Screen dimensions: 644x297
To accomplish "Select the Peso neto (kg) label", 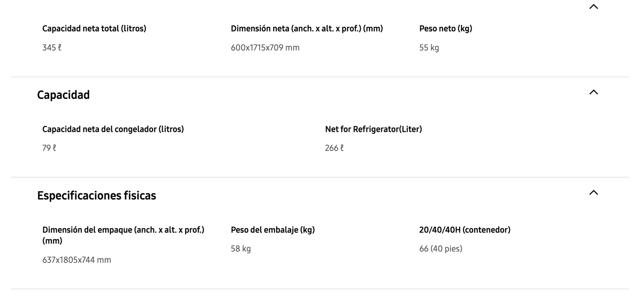I will coord(445,28).
